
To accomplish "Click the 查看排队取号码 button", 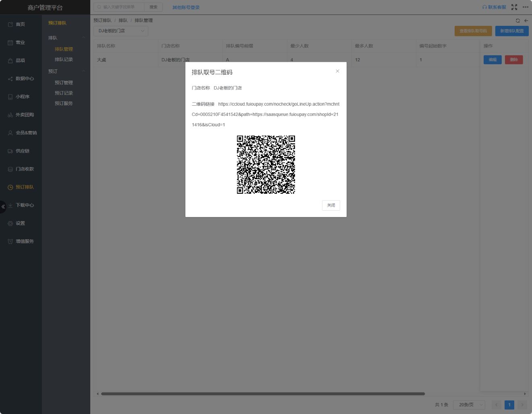I will click(x=473, y=31).
